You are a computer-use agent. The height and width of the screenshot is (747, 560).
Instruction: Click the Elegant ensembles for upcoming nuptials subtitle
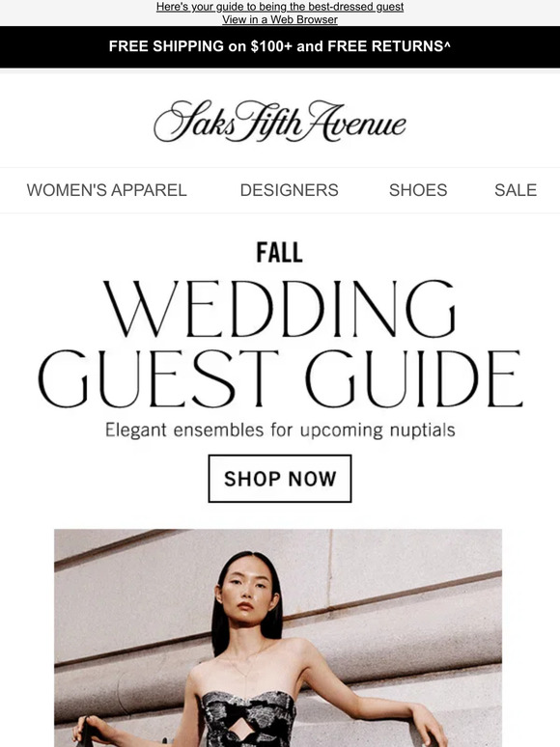click(x=280, y=429)
